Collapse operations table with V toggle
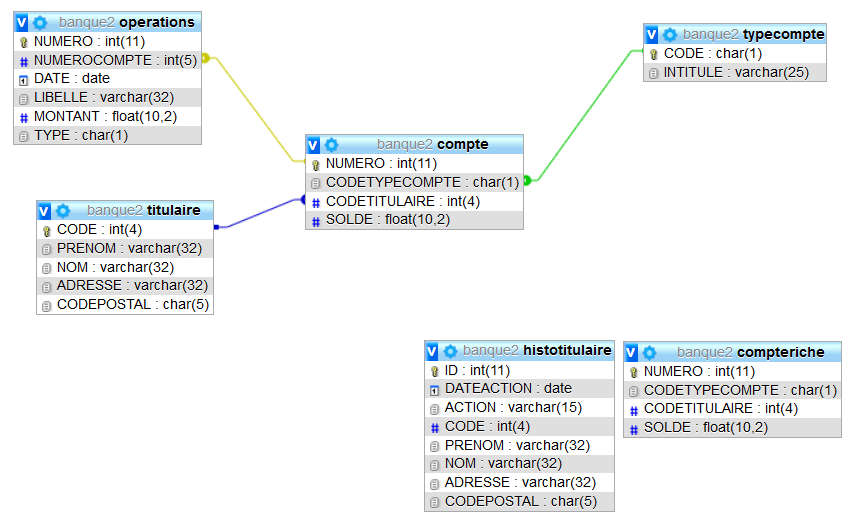Viewport: 851px width, 521px height. [22, 22]
